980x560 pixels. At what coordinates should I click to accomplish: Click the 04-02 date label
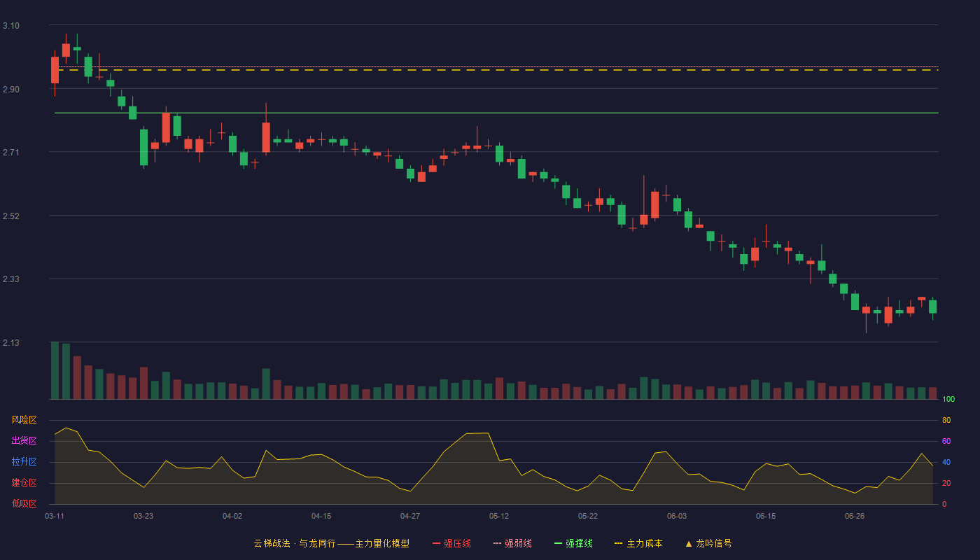click(232, 516)
